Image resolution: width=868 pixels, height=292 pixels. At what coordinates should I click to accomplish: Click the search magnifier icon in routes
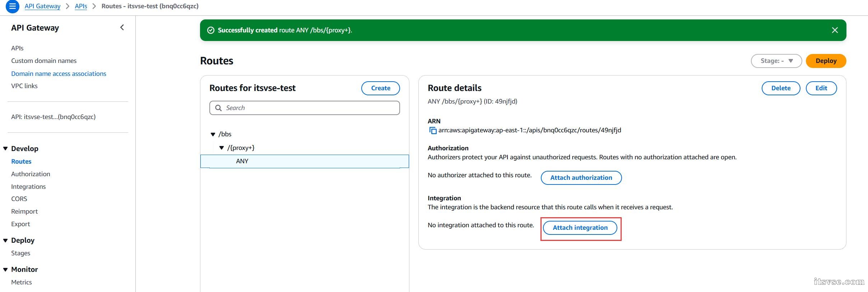(218, 108)
